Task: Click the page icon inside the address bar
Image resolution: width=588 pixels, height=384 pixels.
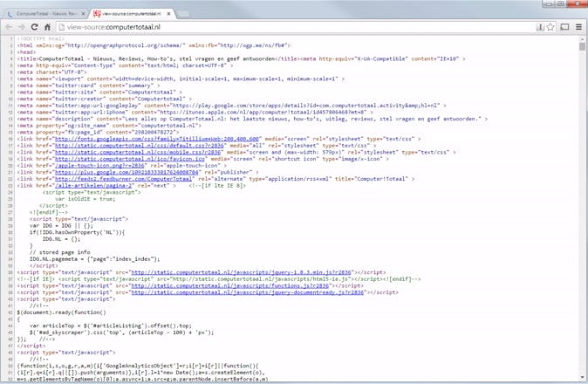Action: point(61,27)
